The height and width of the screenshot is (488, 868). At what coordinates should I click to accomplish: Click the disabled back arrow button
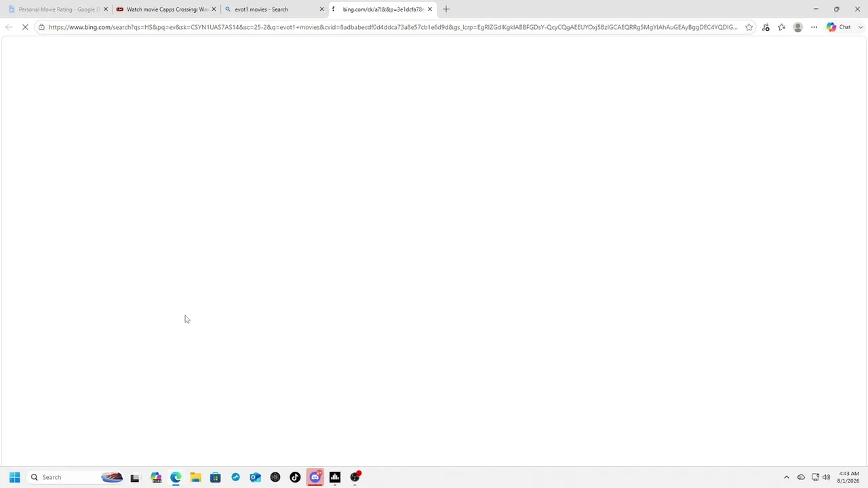tap(8, 27)
